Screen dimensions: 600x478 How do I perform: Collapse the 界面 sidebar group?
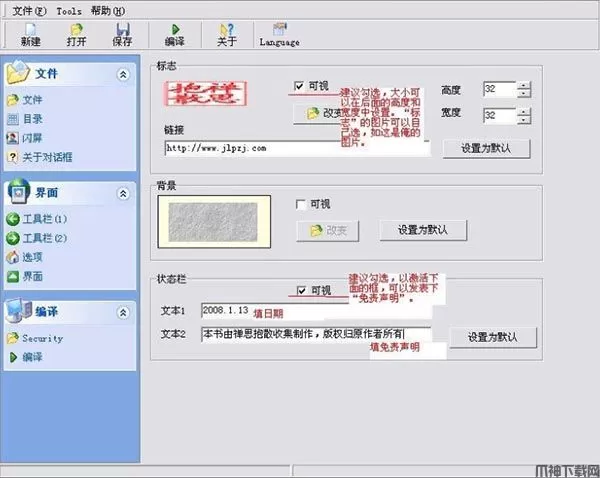[123, 194]
